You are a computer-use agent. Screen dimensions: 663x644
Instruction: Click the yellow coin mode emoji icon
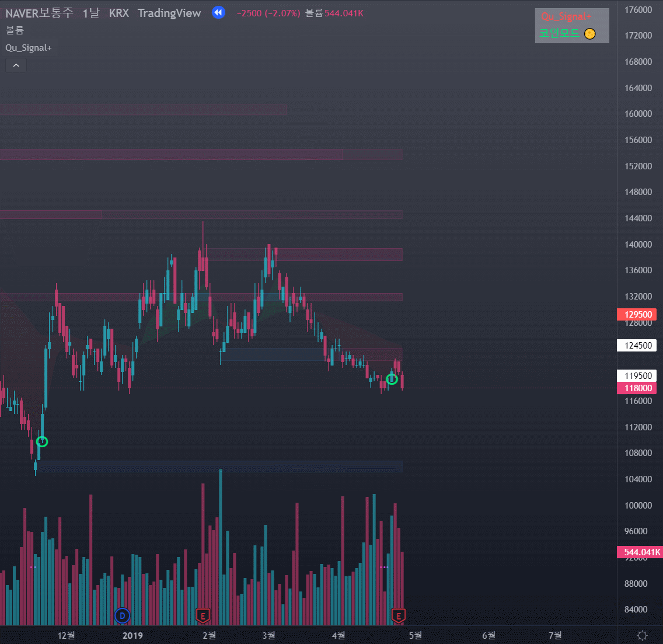tap(590, 34)
